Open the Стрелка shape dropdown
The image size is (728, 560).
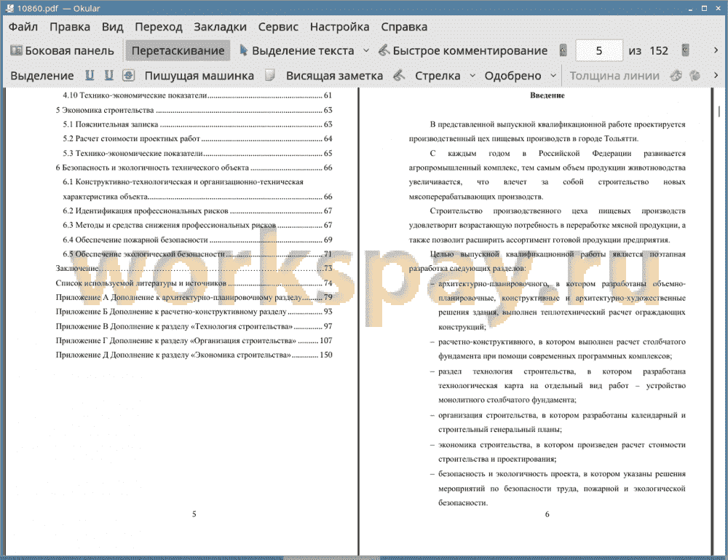[x=472, y=76]
